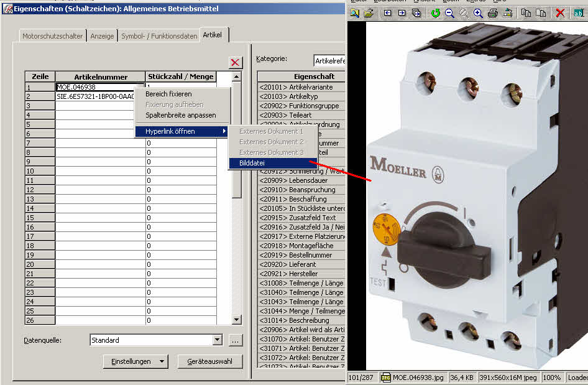Click the article table scrollbar thumb
The height and width of the screenshot is (385, 588).
(x=237, y=140)
